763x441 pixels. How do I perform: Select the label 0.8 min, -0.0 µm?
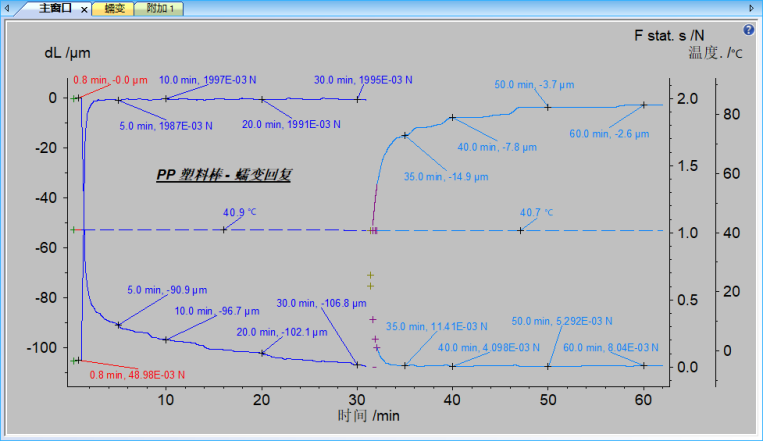point(110,80)
